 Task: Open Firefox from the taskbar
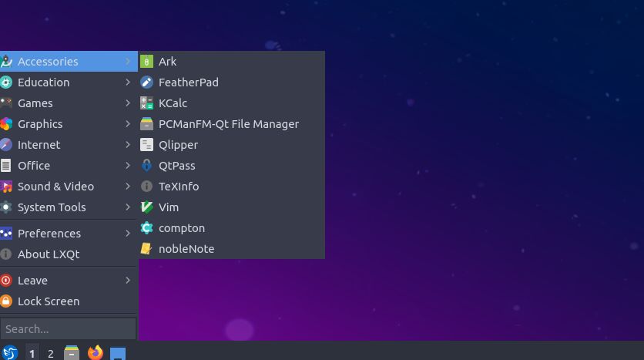[96, 352]
